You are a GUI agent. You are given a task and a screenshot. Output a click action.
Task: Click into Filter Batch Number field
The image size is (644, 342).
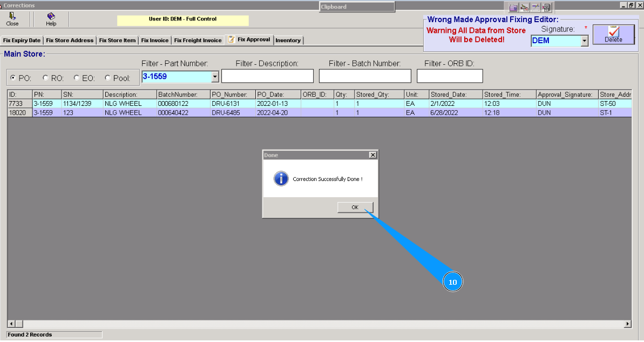(365, 76)
